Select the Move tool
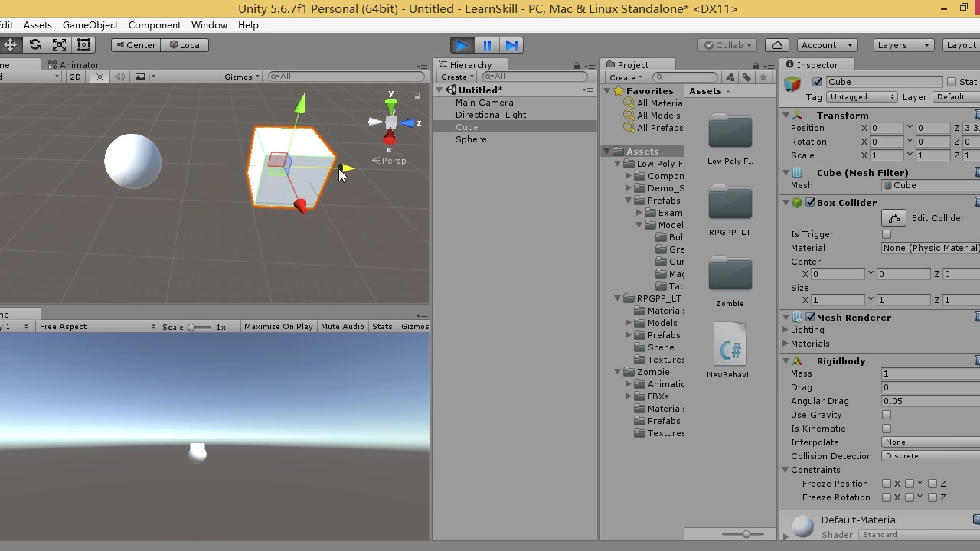 (10, 44)
